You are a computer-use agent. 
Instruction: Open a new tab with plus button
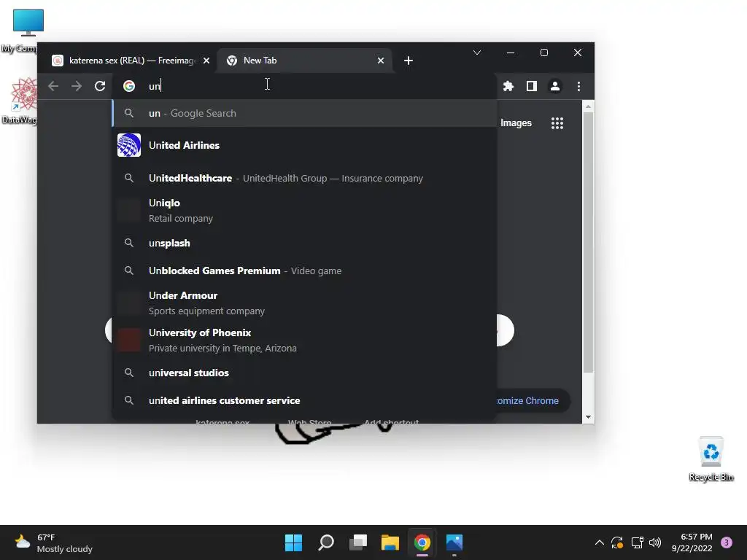(409, 61)
